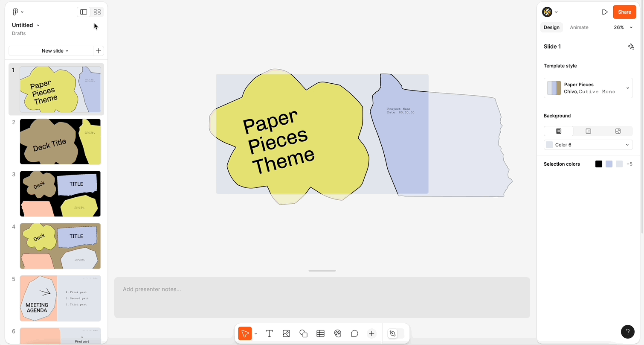Select slide 2 Deck Title thumbnail
644x345 pixels.
click(x=60, y=141)
